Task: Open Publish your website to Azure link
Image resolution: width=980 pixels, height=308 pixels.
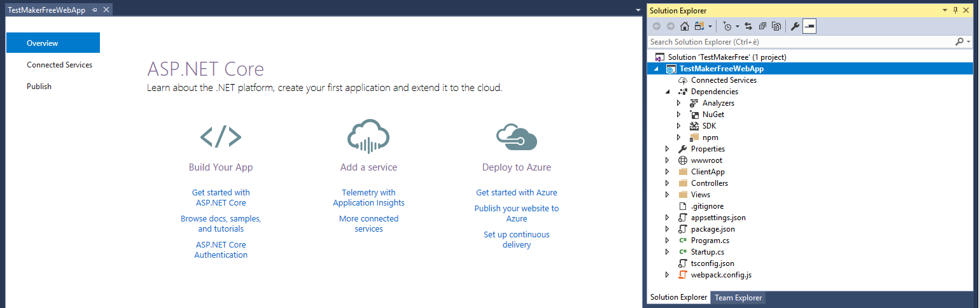Action: click(x=517, y=213)
